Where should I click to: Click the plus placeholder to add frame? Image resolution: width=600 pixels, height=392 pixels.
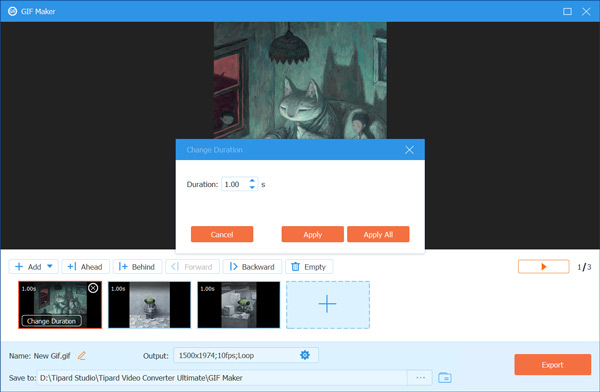328,305
